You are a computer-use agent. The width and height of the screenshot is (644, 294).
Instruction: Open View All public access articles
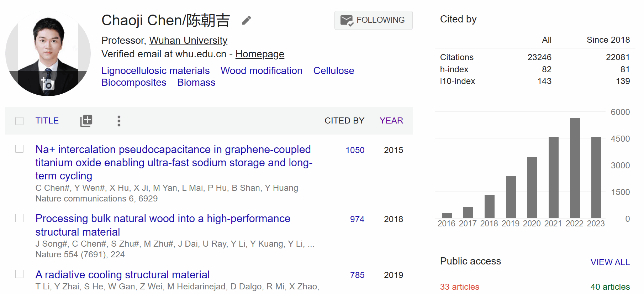click(610, 262)
